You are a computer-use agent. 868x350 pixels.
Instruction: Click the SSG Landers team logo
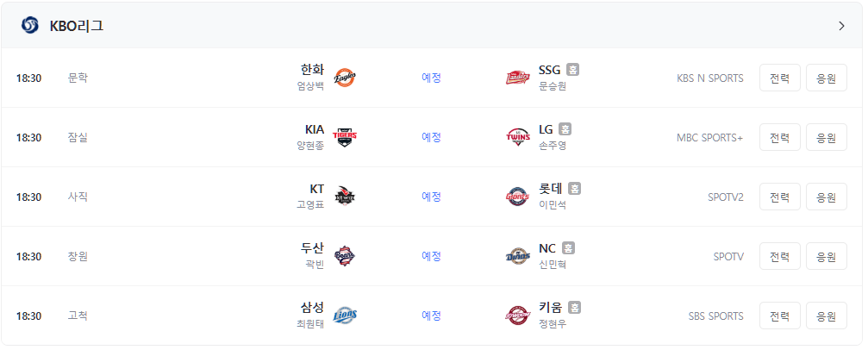[x=517, y=78]
